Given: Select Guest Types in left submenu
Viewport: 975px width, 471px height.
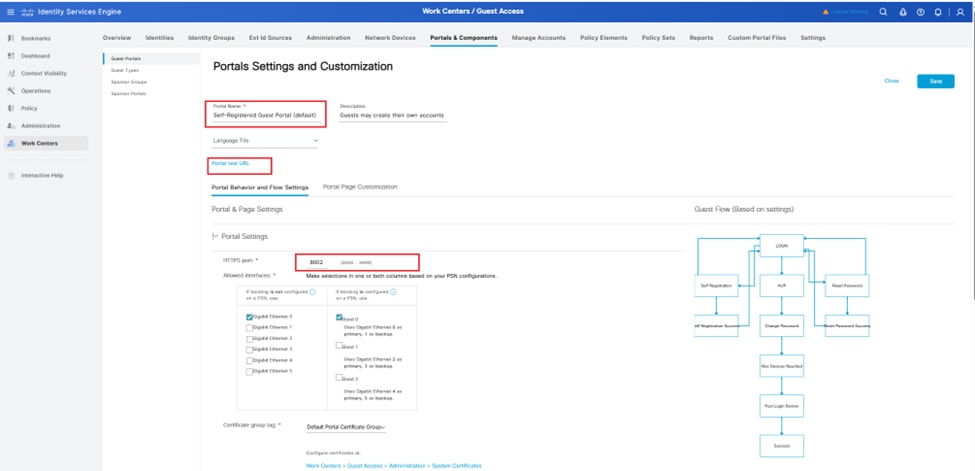Looking at the screenshot, I should pos(124,70).
